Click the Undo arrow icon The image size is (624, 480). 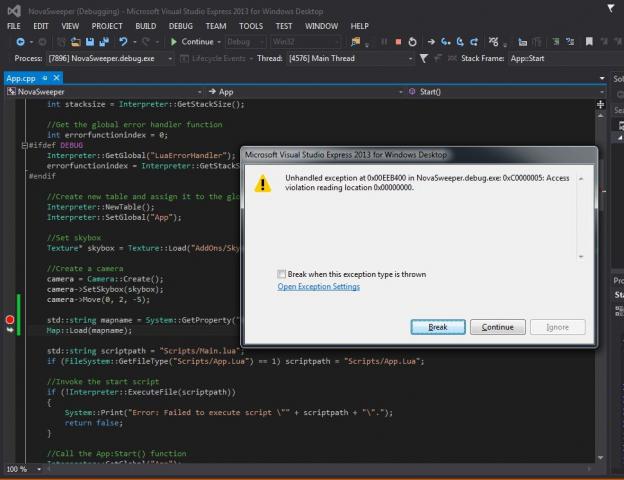coord(123,42)
